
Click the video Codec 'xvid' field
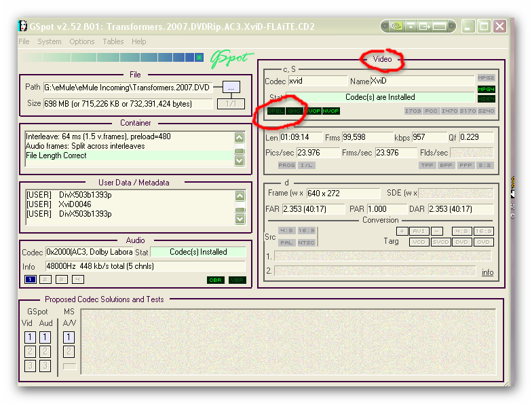(x=318, y=81)
